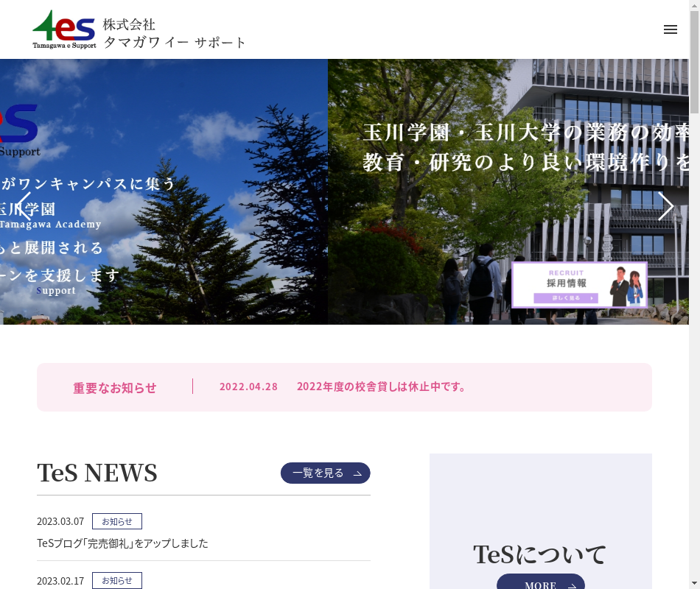
Task: Open news TeSブログ「完売御礼」をアップしました
Action: point(122,543)
